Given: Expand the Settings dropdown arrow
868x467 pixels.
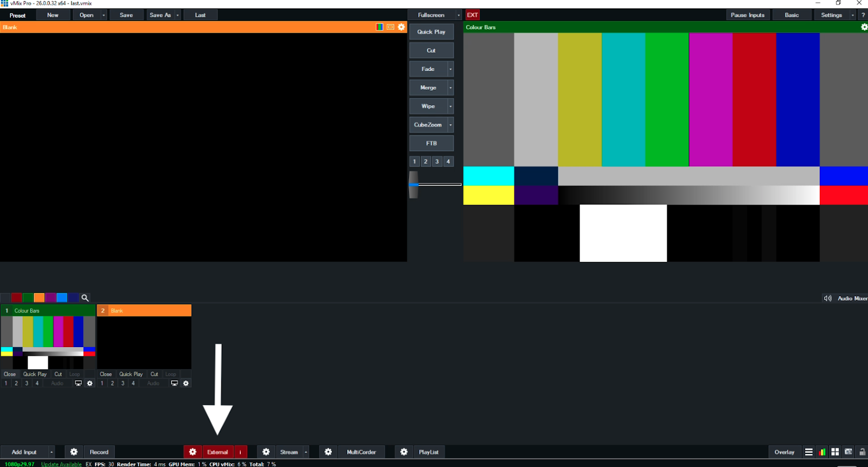Looking at the screenshot, I should click(852, 15).
